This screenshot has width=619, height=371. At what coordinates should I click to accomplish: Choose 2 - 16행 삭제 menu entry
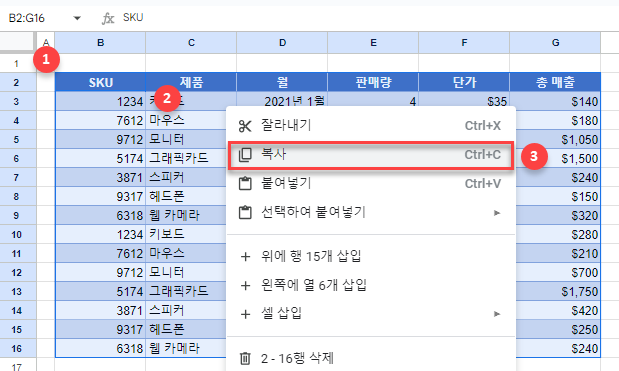[371, 358]
